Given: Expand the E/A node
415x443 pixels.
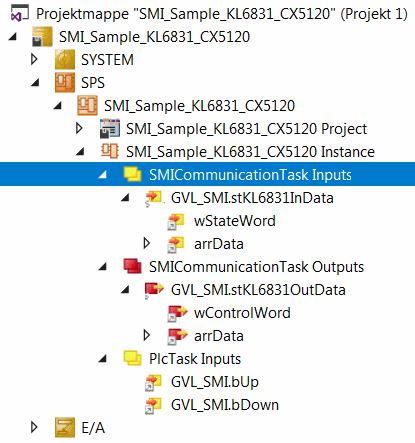Looking at the screenshot, I should (34, 427).
